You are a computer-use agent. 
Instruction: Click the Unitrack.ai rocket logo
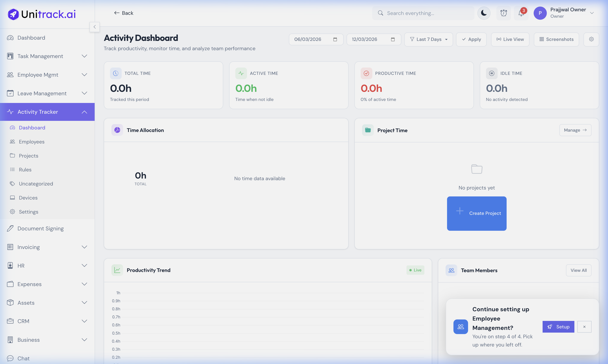tap(13, 14)
